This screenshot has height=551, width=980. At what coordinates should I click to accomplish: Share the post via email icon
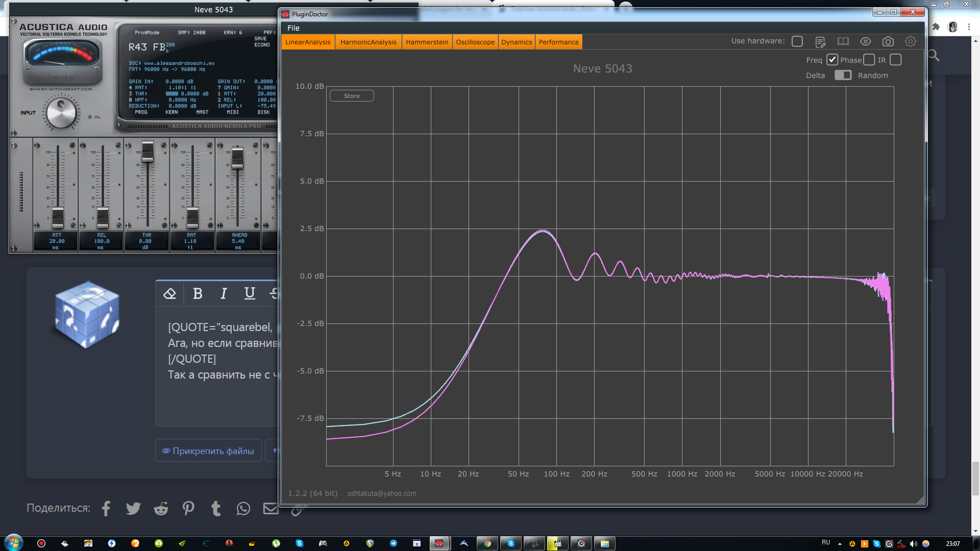coord(271,508)
